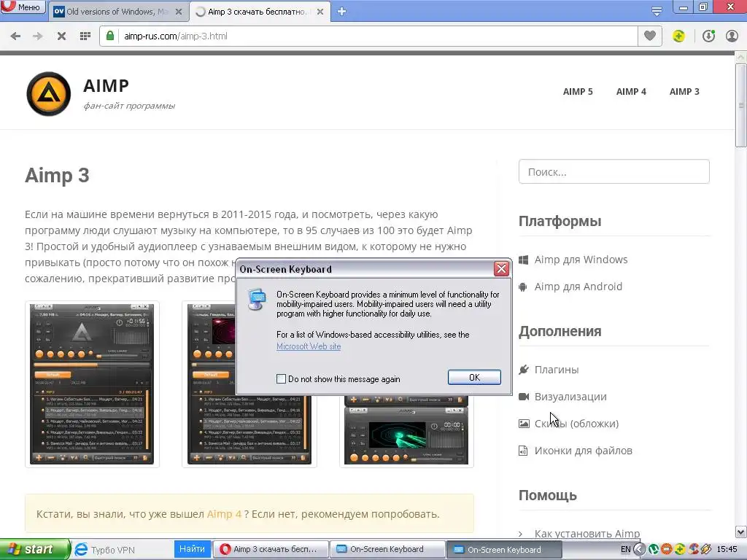Click the green padlock security icon

[x=110, y=36]
